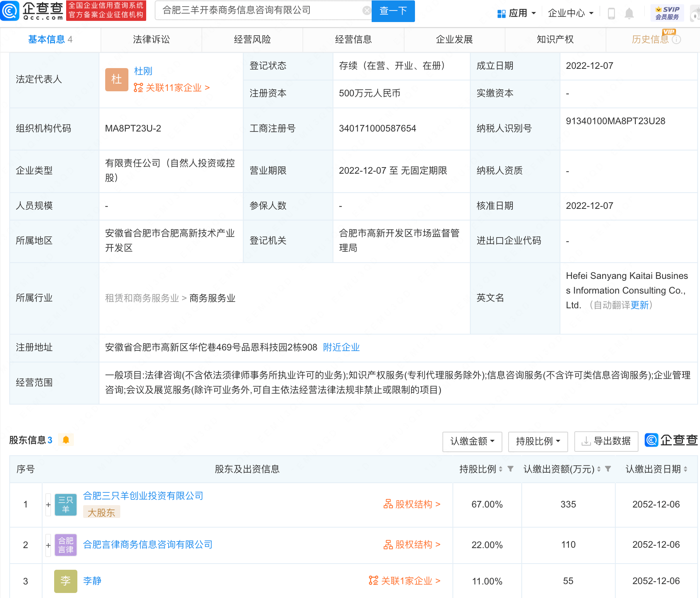Select registration number 340171000587654
The image size is (700, 598).
coord(377,128)
